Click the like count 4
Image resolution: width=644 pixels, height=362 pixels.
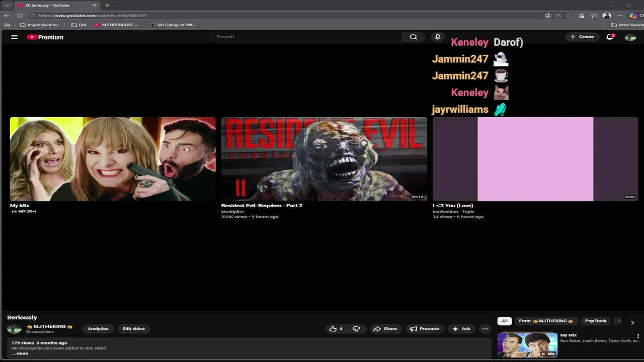[341, 329]
